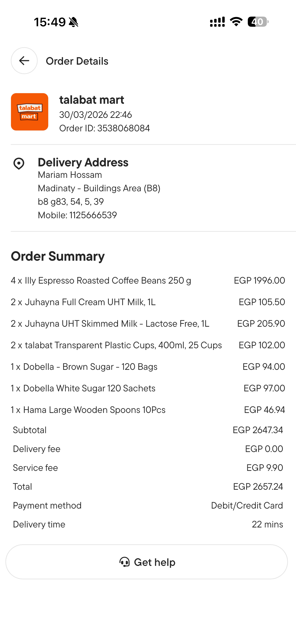This screenshot has width=296, height=644.
Task: Tap the talabat mart logo
Action: (x=29, y=112)
